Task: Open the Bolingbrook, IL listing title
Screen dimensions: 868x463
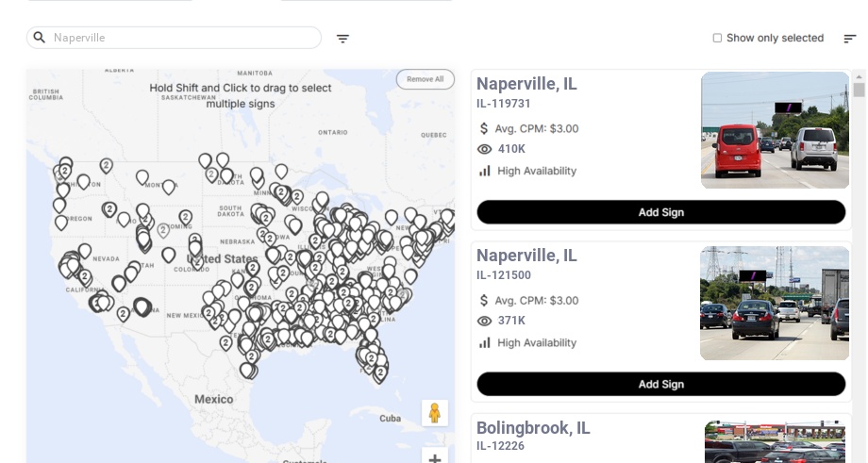Action: (533, 428)
